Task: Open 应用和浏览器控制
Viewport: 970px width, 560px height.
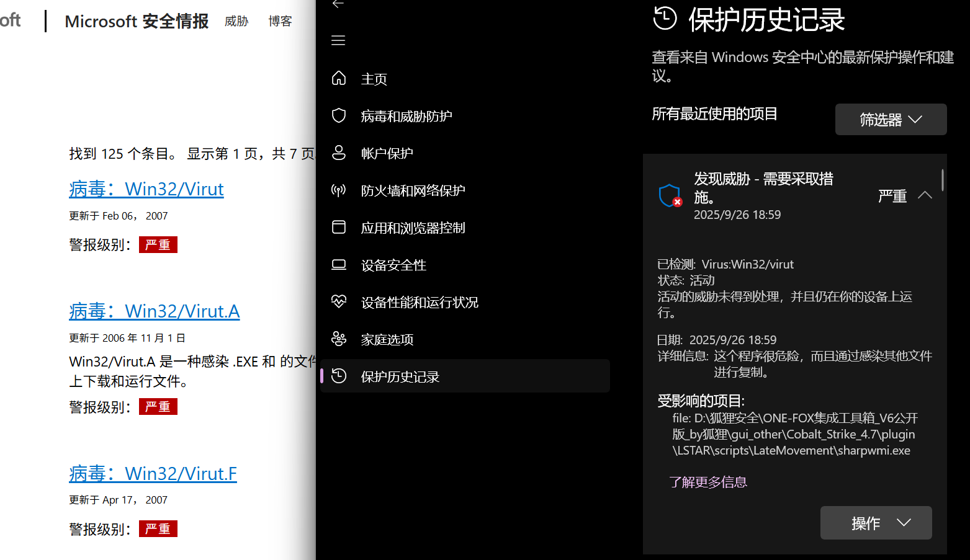Action: (x=413, y=228)
